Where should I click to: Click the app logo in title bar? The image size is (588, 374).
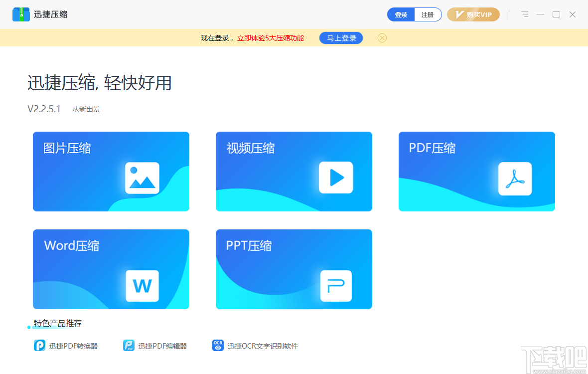pos(20,14)
